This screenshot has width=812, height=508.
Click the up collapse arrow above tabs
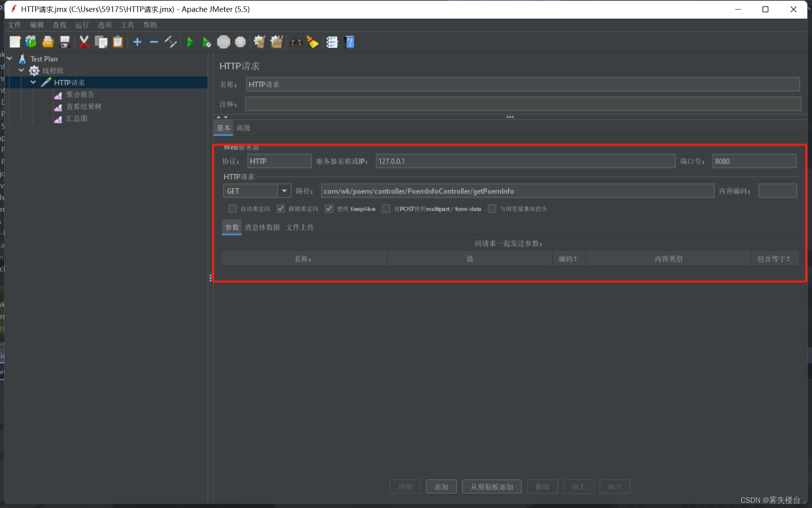pyautogui.click(x=218, y=117)
